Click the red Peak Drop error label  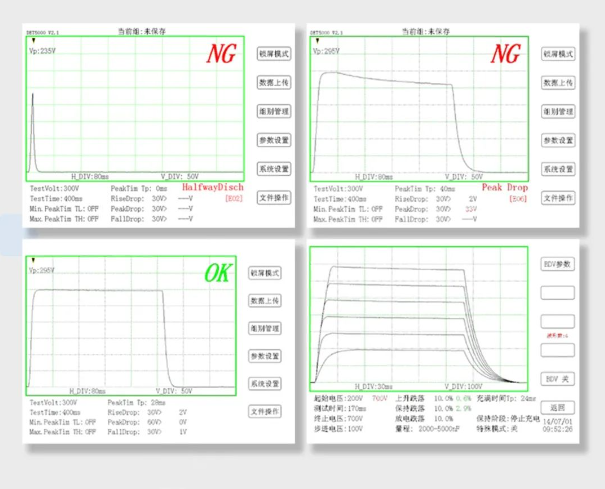coord(504,187)
